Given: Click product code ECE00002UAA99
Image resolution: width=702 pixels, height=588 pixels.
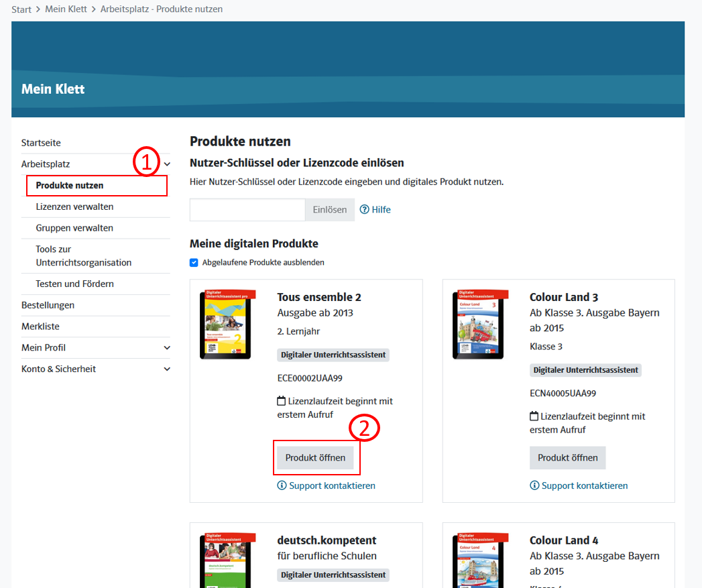Looking at the screenshot, I should coord(310,378).
